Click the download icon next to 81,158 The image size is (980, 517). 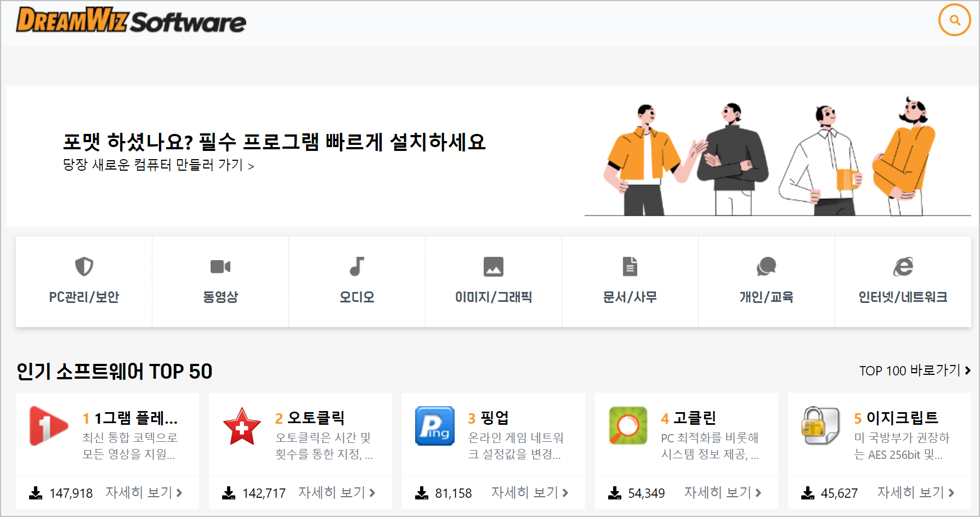pyautogui.click(x=422, y=493)
